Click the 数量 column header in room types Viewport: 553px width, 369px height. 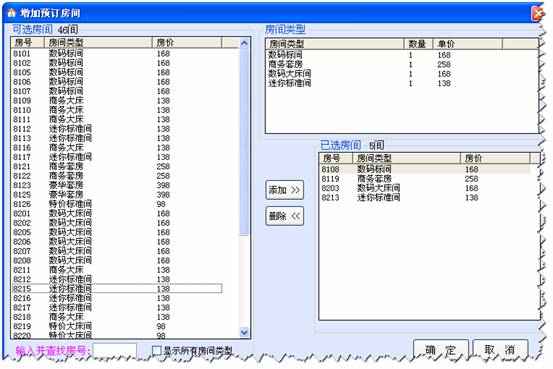[x=418, y=44]
